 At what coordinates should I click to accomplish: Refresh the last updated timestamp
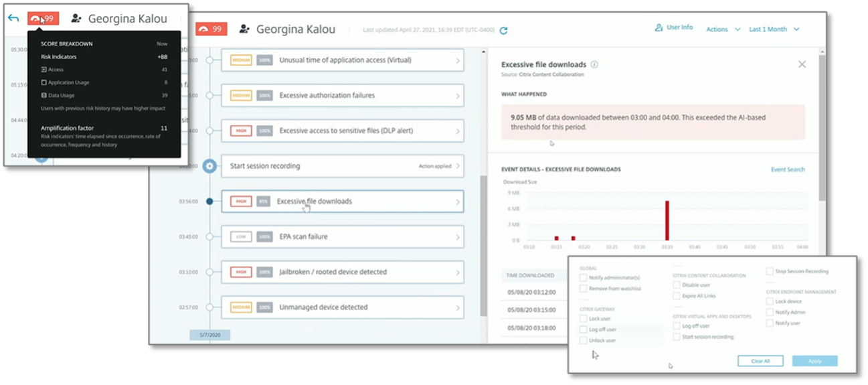pyautogui.click(x=504, y=30)
